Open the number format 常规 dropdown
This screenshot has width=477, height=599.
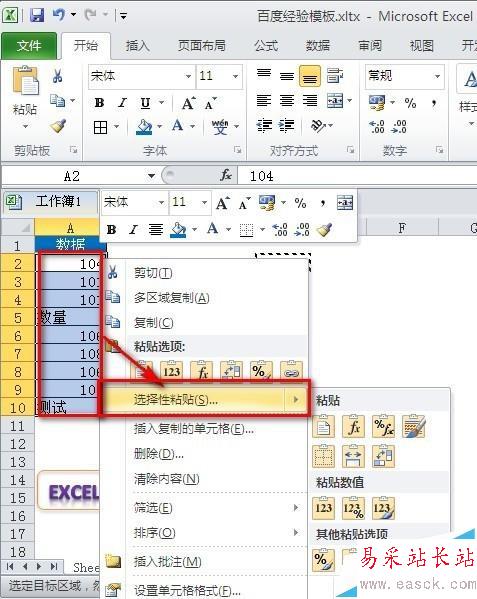437,76
